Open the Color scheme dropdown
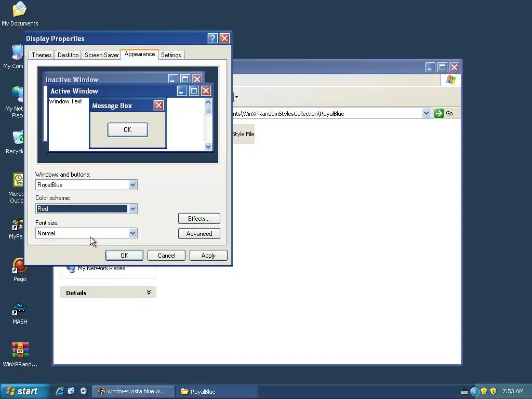This screenshot has height=399, width=532. [x=132, y=209]
